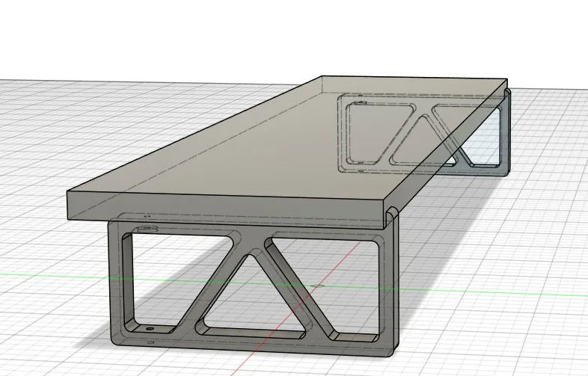The height and width of the screenshot is (376, 588).
Task: Select the front truss leg's bottom rail
Action: (251, 345)
